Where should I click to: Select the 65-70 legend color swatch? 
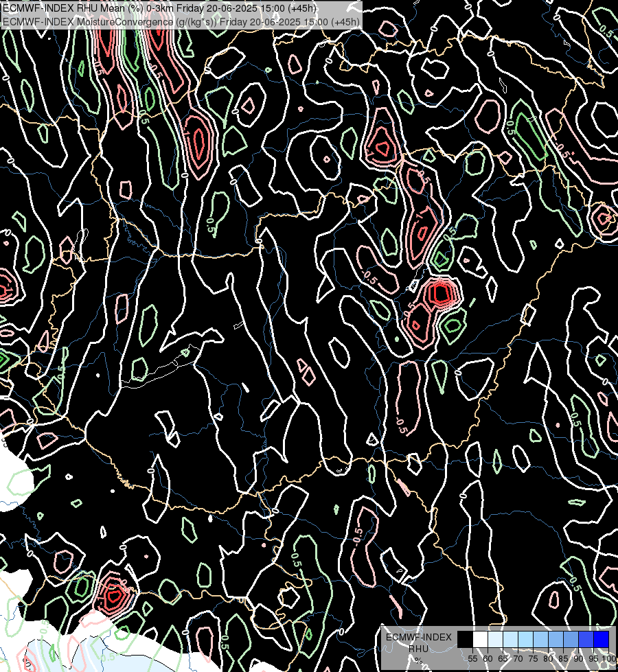(510, 640)
